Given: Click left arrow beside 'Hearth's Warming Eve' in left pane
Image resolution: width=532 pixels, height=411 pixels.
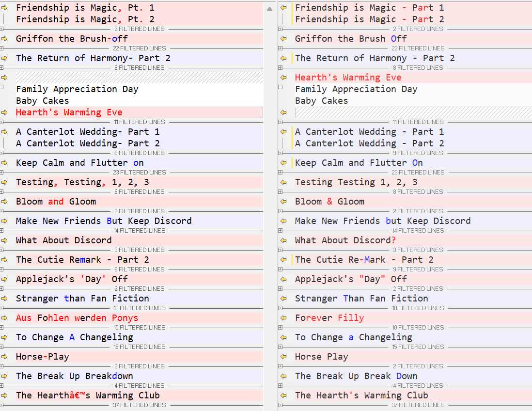Looking at the screenshot, I should click(x=4, y=112).
